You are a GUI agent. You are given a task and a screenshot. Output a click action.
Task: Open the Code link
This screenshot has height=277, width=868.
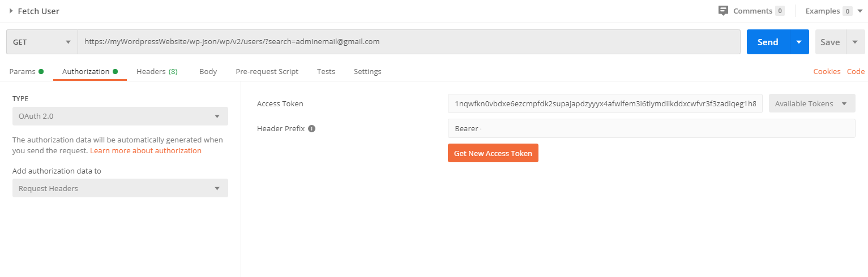856,72
